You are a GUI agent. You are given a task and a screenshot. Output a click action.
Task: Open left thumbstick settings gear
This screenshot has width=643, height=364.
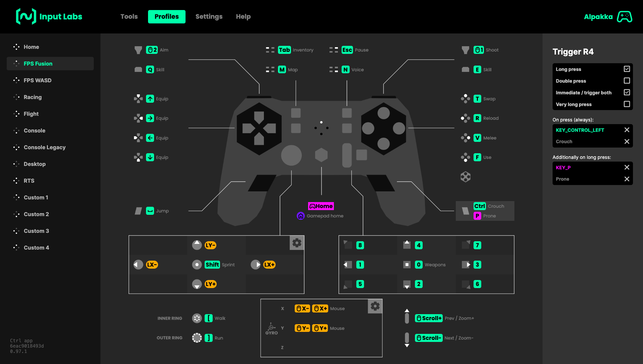click(x=297, y=243)
